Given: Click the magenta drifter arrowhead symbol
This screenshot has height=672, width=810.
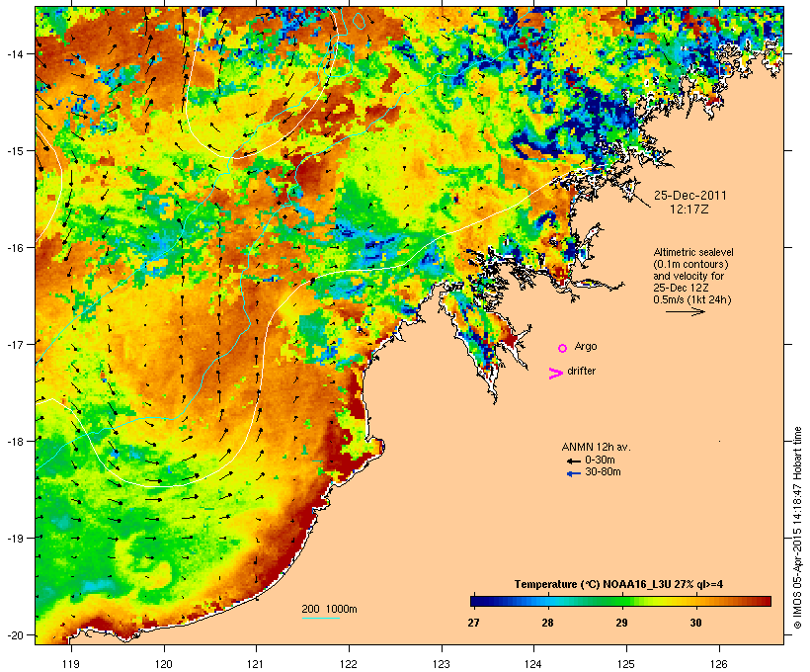Looking at the screenshot, I should coord(556,374).
